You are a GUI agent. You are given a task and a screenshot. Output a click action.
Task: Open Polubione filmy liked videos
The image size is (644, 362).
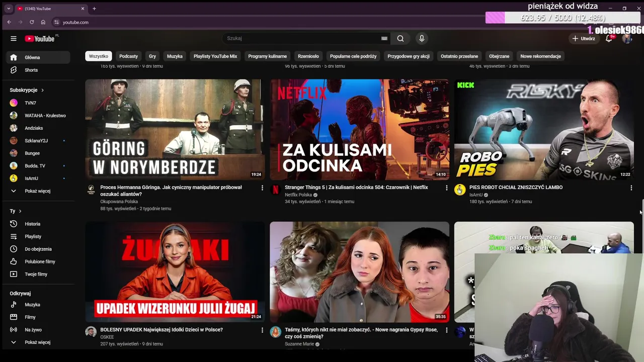tap(38, 261)
